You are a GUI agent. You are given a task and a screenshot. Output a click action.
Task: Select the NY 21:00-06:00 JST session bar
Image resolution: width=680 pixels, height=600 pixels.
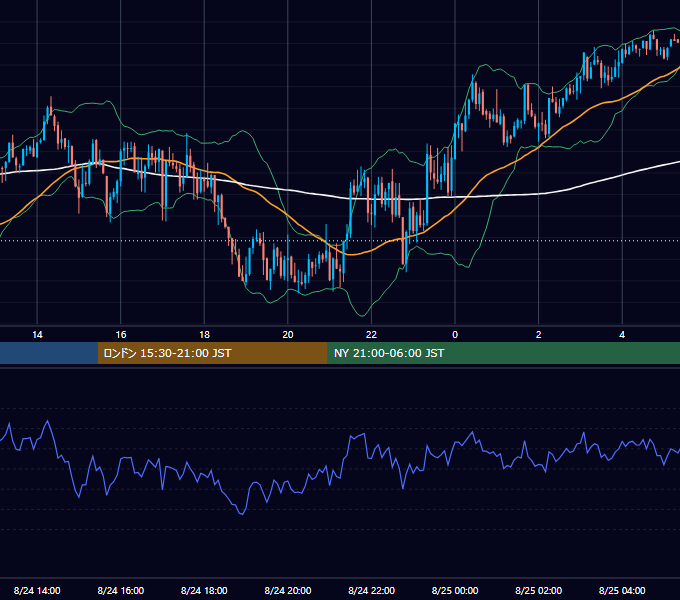(503, 353)
